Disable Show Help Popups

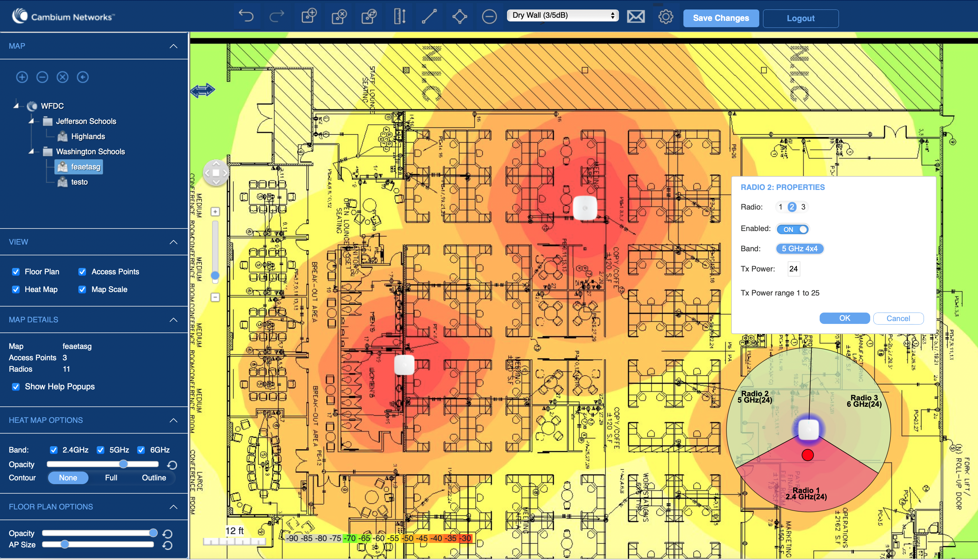pos(16,387)
